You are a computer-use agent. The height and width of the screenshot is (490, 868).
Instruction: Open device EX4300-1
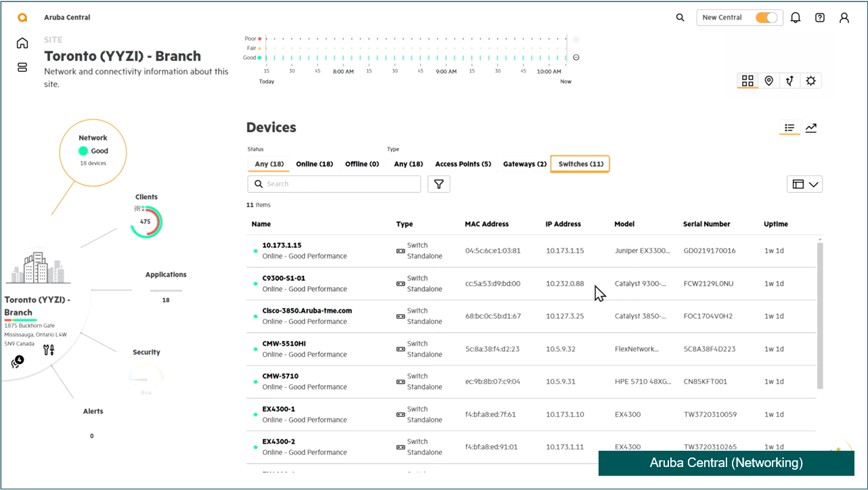pos(278,409)
